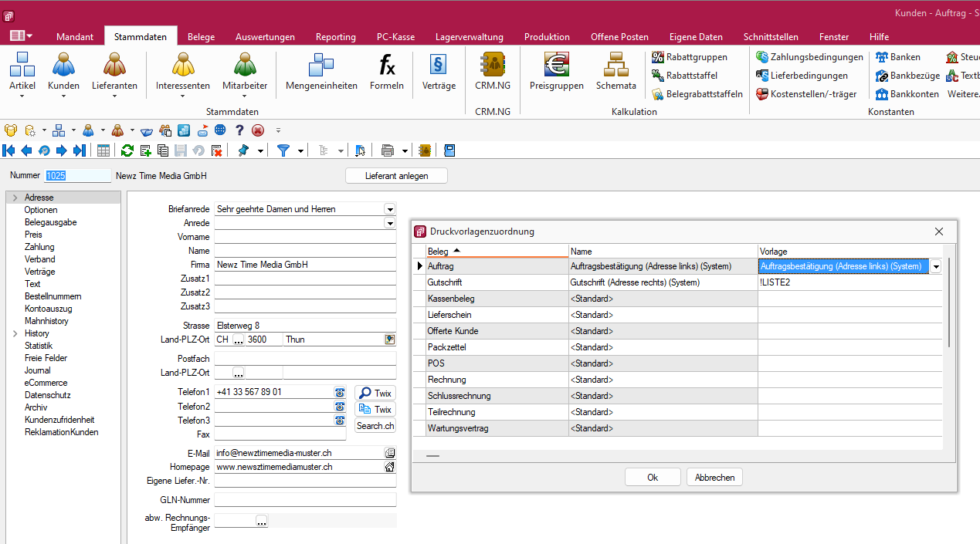980x544 pixels.
Task: Switch to table view in toolbar
Action: point(103,150)
